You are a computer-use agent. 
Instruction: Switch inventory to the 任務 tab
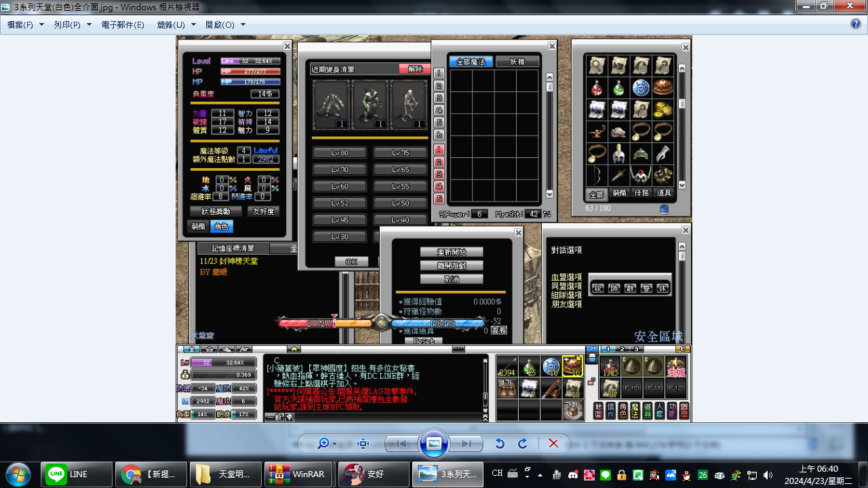[x=642, y=193]
